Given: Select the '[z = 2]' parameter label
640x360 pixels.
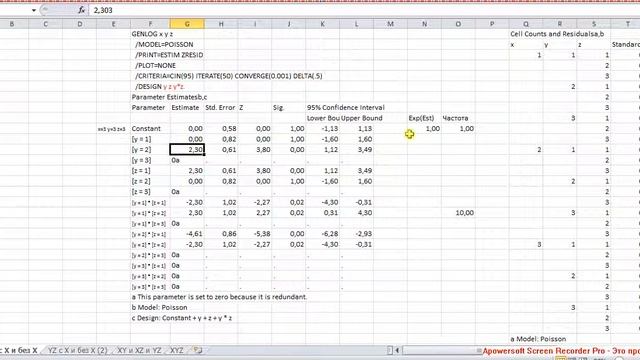Looking at the screenshot, I should click(x=141, y=181).
